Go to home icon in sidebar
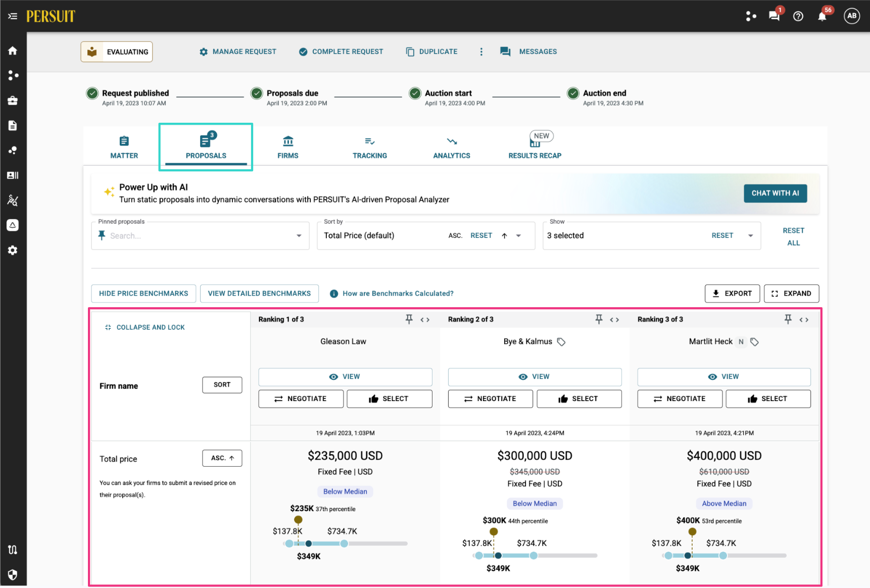 pos(13,51)
